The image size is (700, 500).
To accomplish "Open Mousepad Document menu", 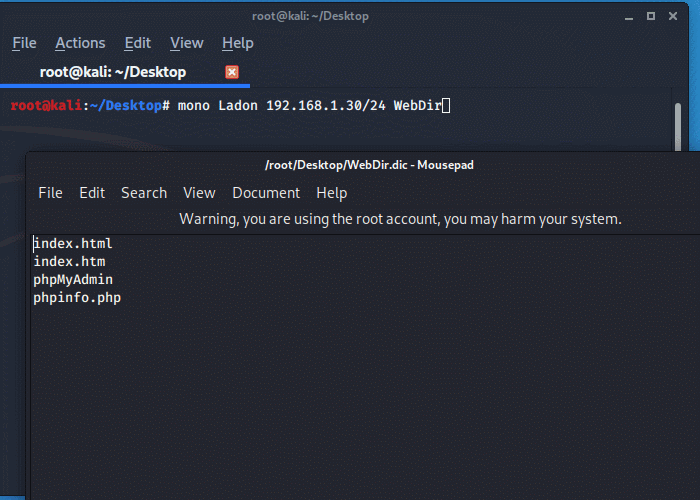I will pyautogui.click(x=267, y=193).
